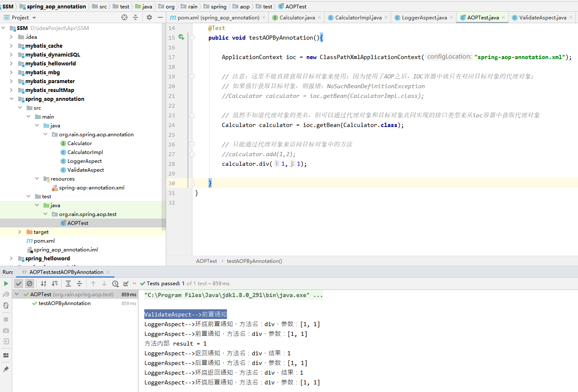Stop the running process square icon

pyautogui.click(x=6, y=319)
